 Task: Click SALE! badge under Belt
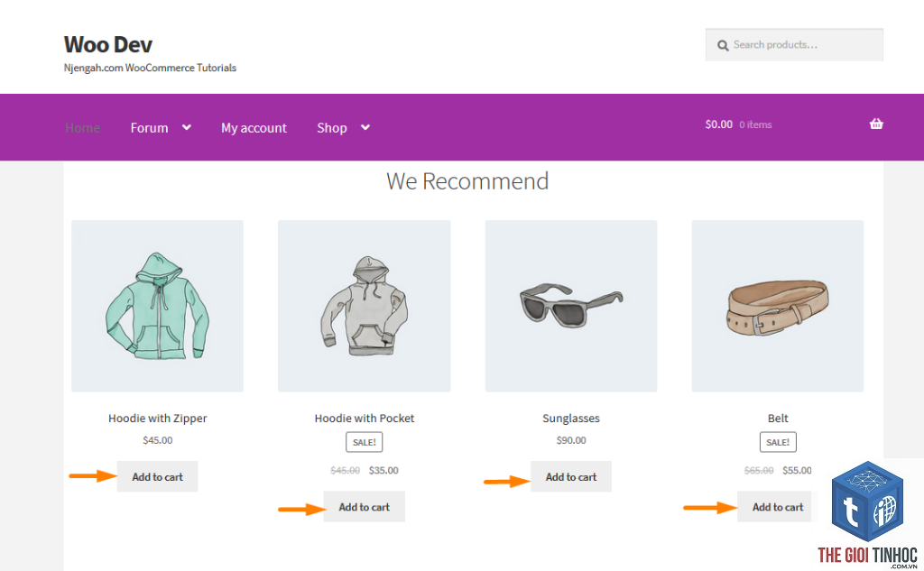778,442
